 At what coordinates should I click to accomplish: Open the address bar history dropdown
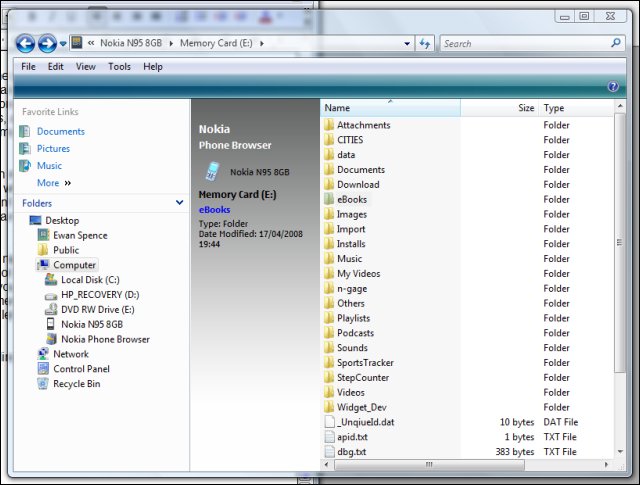[407, 43]
